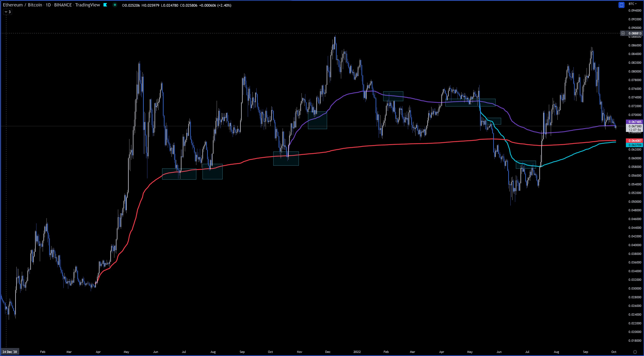
Task: Click the 0.094000 label on price scale
Action: click(x=635, y=10)
